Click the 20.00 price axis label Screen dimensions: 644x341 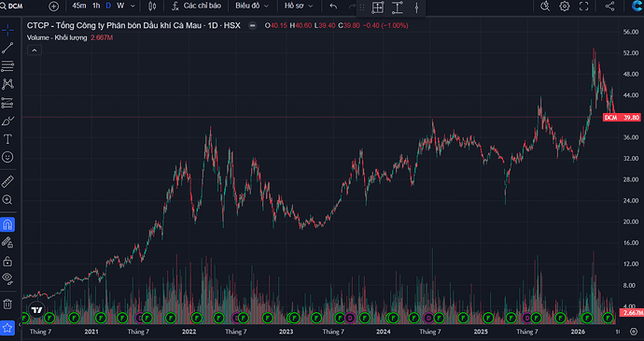click(x=630, y=222)
